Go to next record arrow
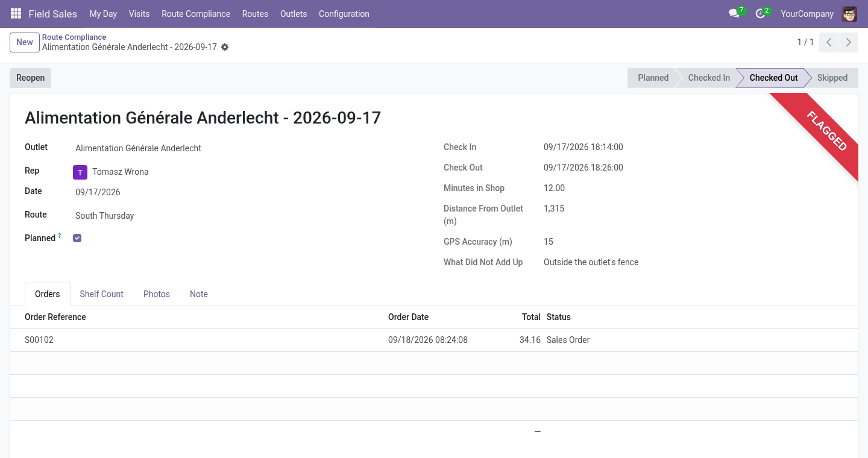 pos(849,42)
